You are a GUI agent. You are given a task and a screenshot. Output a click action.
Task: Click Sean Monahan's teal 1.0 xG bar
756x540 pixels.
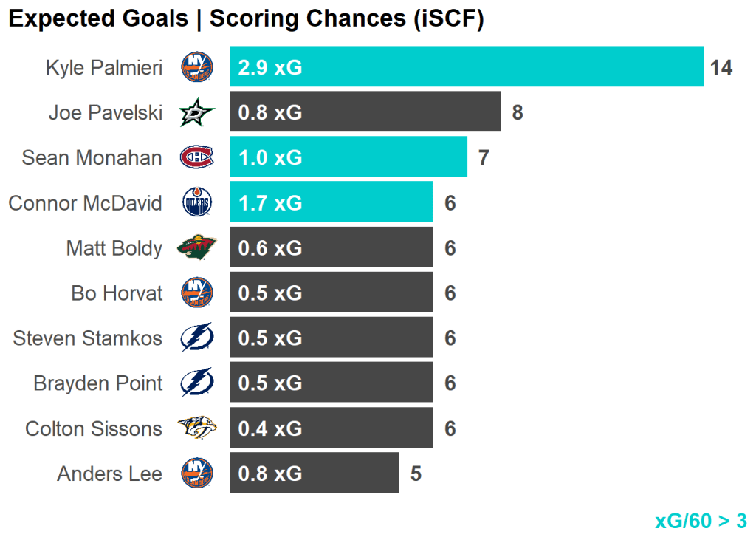(x=348, y=157)
